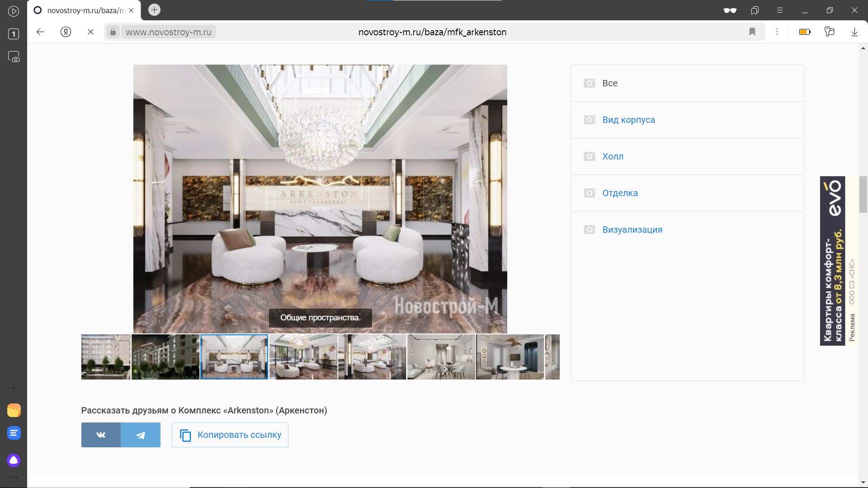Viewport: 868px width, 488px height.
Task: Open the downloads arrow icon
Action: [x=854, y=32]
